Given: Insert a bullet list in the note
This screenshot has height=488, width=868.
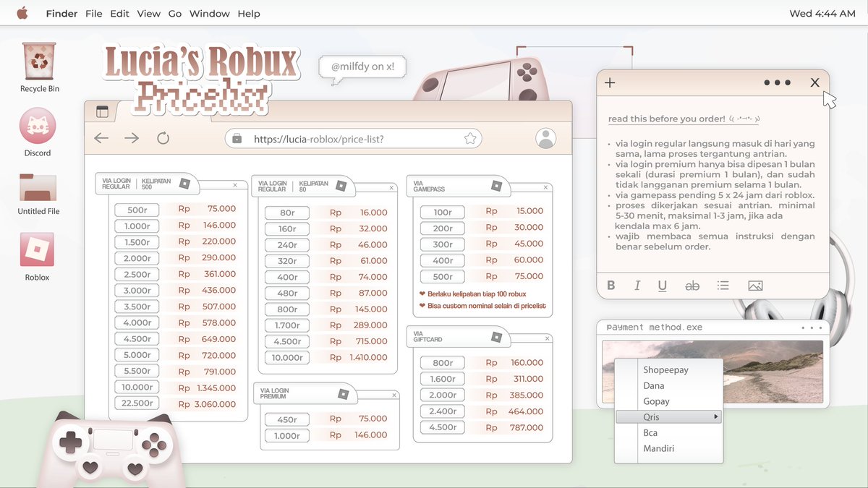Looking at the screenshot, I should click(x=723, y=286).
